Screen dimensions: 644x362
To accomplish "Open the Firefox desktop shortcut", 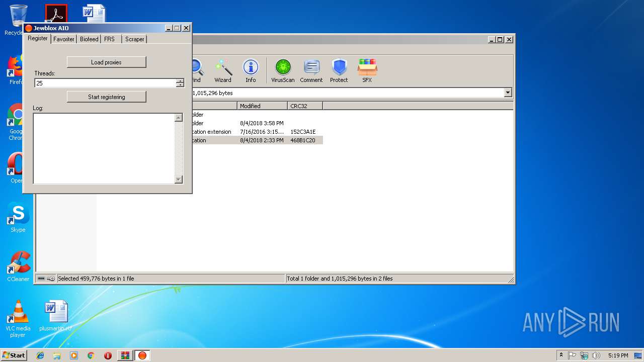I will click(x=16, y=70).
